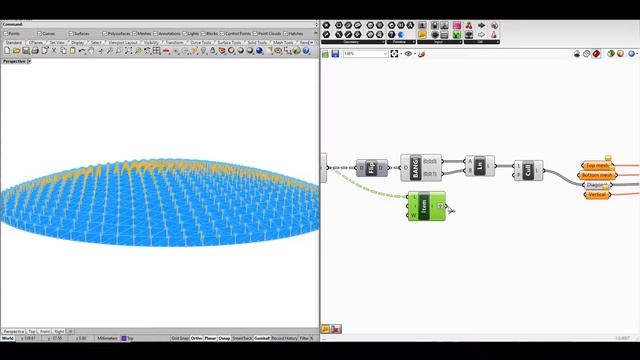Click the green sphere preview selected icon
The width and height of the screenshot is (640, 360).
(x=611, y=54)
